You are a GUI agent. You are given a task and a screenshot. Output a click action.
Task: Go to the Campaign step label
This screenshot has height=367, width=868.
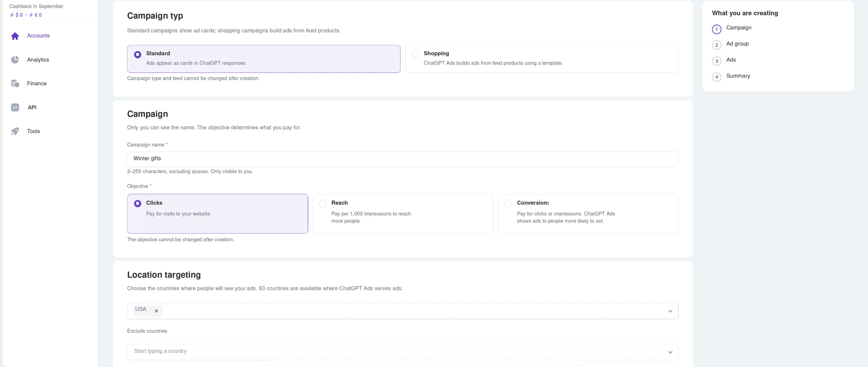[739, 27]
